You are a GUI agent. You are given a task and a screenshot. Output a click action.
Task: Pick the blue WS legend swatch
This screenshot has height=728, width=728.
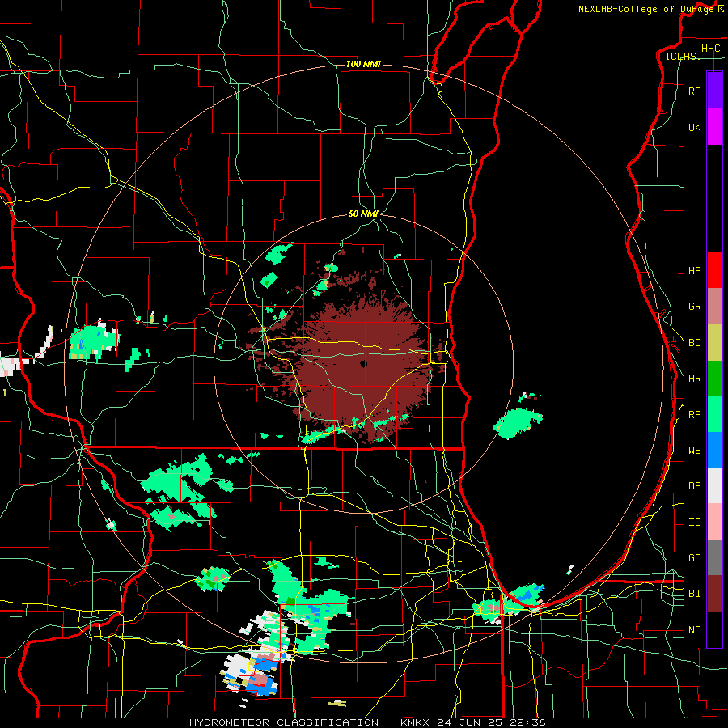pyautogui.click(x=714, y=450)
